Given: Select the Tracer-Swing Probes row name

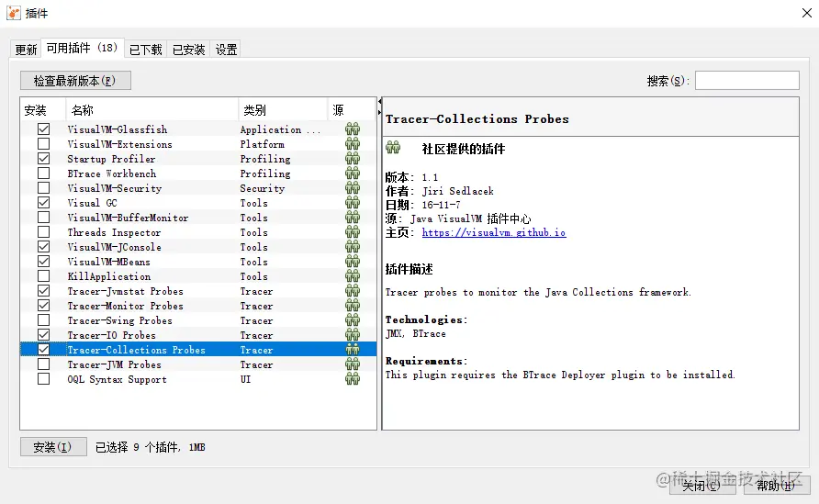Looking at the screenshot, I should click(x=119, y=320).
